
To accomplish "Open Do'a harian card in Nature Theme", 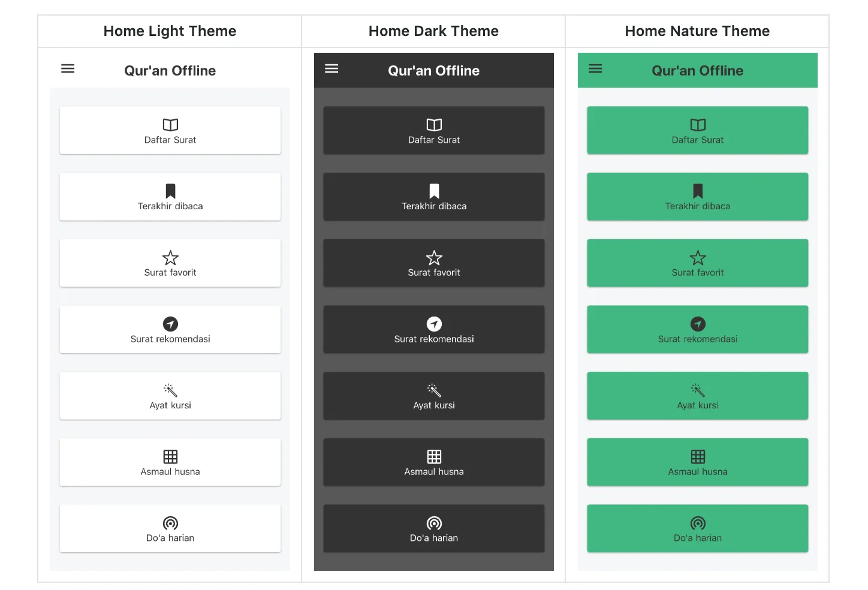I will coord(698,528).
